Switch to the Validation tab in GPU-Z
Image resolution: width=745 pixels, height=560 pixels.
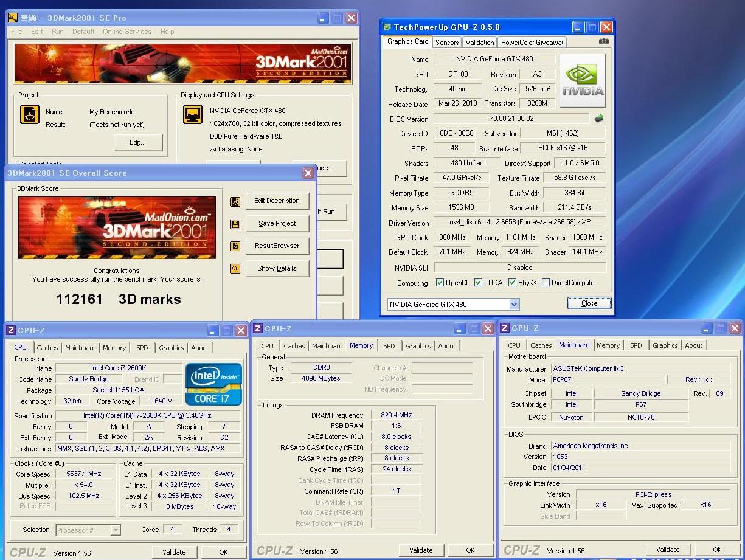pyautogui.click(x=480, y=43)
